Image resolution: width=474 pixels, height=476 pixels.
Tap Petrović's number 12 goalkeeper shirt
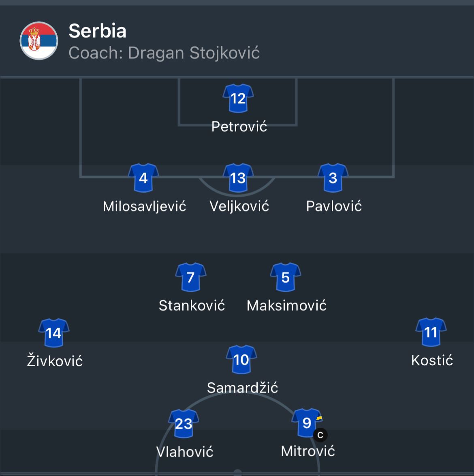[x=238, y=99]
